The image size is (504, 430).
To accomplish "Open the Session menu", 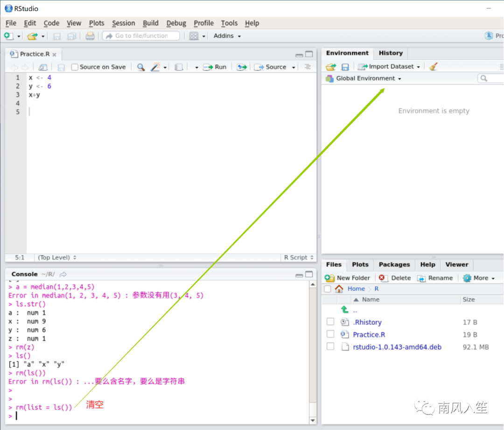I will pyautogui.click(x=123, y=23).
